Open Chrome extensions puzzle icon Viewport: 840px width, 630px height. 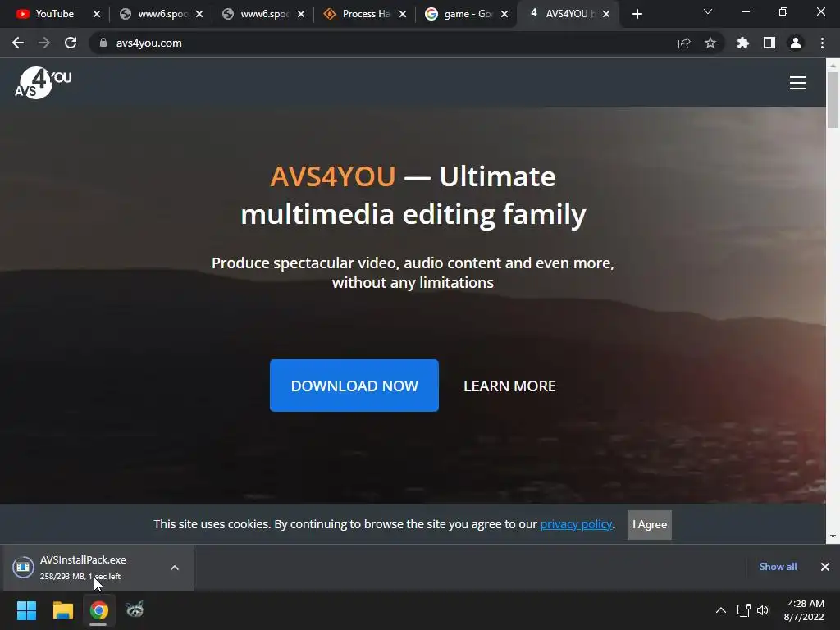coord(742,43)
